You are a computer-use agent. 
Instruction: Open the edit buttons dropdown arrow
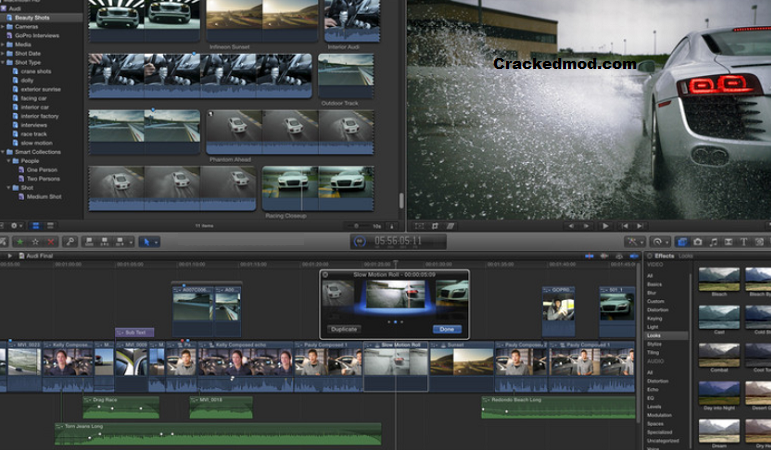(x=131, y=242)
